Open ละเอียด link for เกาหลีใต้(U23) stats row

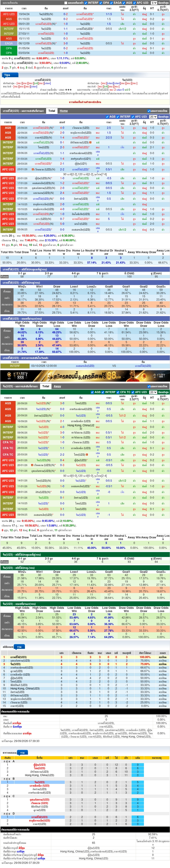[163, 657]
